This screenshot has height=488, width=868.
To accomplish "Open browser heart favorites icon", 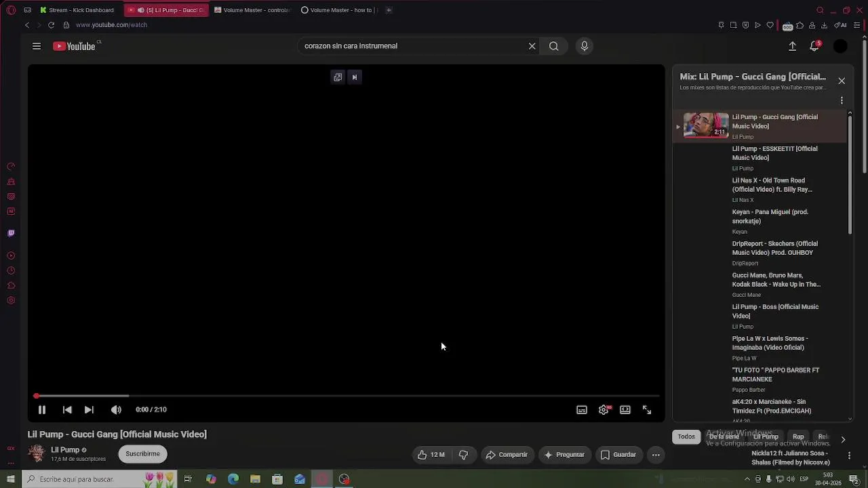I will (770, 25).
